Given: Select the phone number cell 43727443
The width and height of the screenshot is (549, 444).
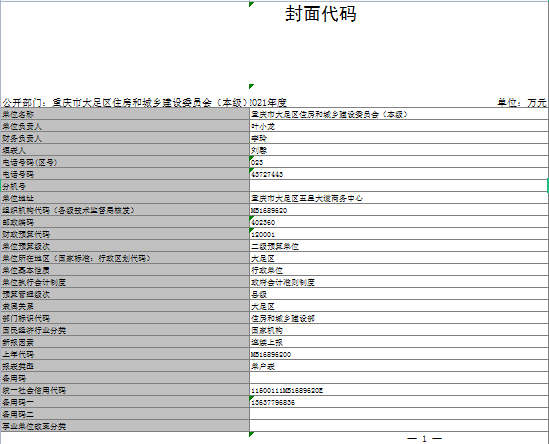Looking at the screenshot, I should pyautogui.click(x=398, y=174).
